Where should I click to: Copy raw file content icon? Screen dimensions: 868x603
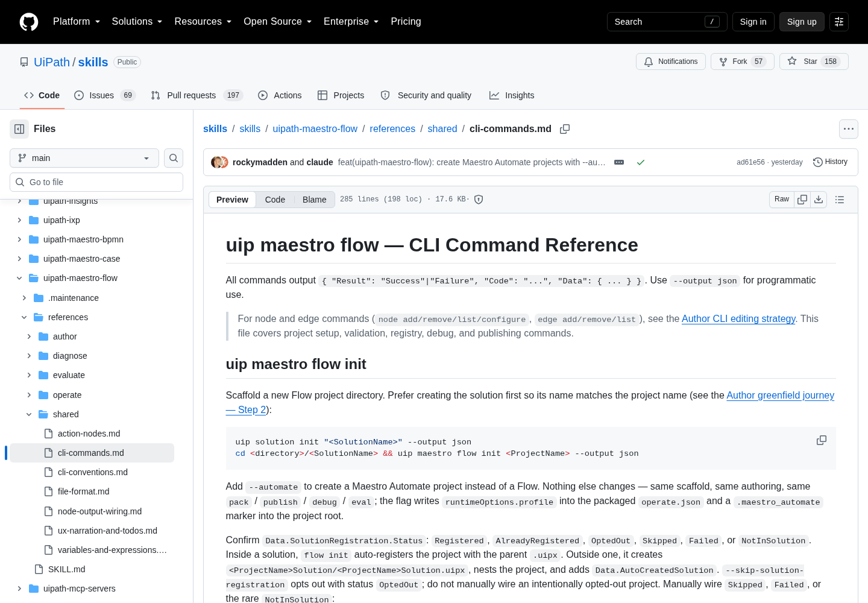[802, 200]
